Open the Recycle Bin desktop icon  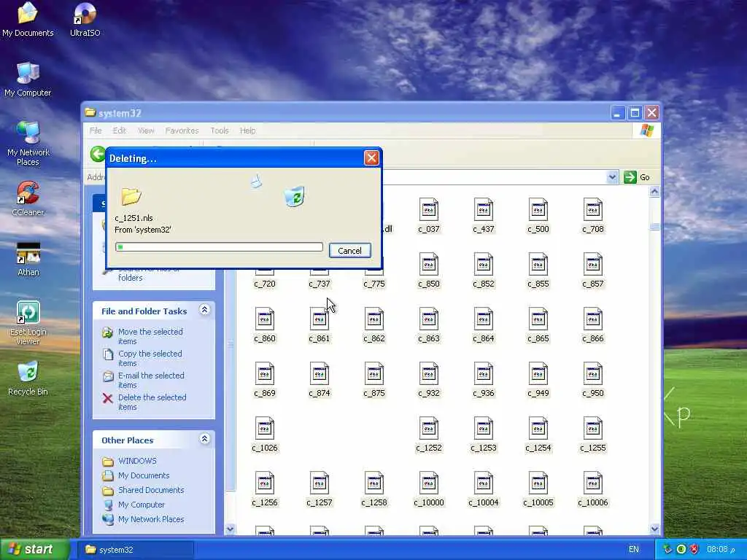tap(28, 378)
